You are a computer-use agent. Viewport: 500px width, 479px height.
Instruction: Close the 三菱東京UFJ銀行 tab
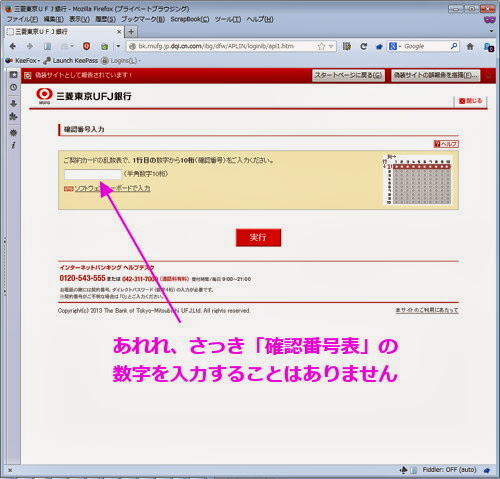click(119, 32)
